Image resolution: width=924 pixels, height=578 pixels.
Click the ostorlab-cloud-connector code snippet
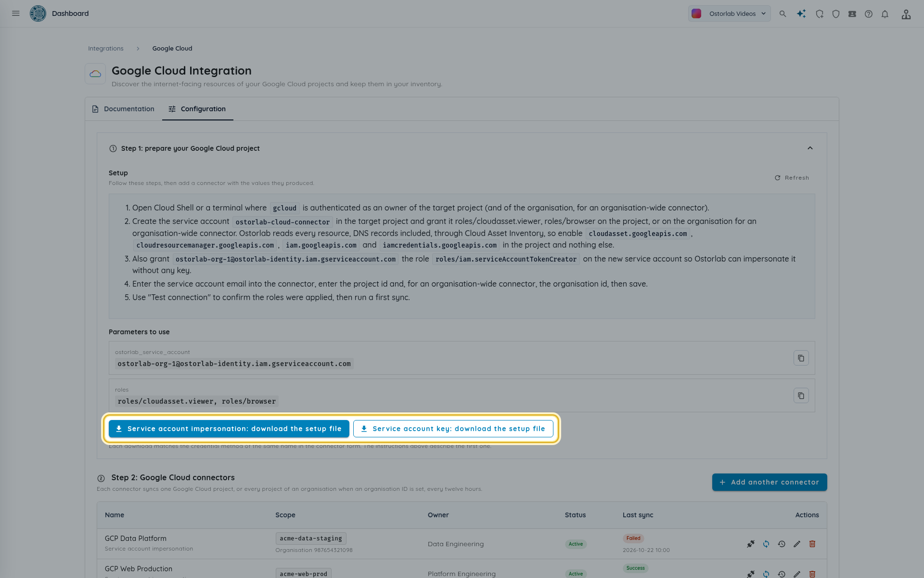(282, 222)
